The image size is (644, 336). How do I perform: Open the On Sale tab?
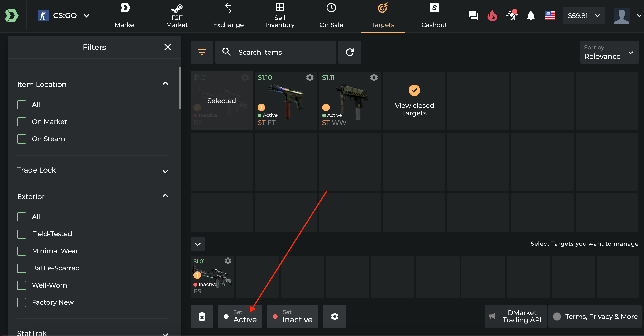(331, 16)
